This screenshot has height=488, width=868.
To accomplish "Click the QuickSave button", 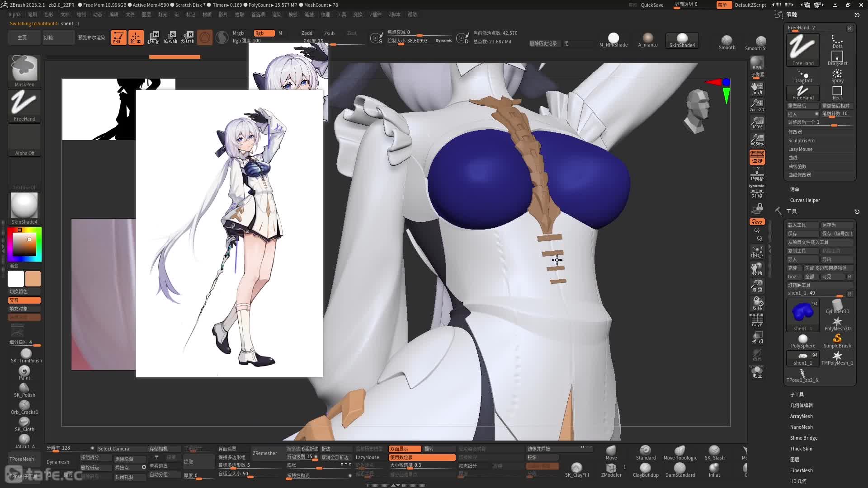I will 652,5.
